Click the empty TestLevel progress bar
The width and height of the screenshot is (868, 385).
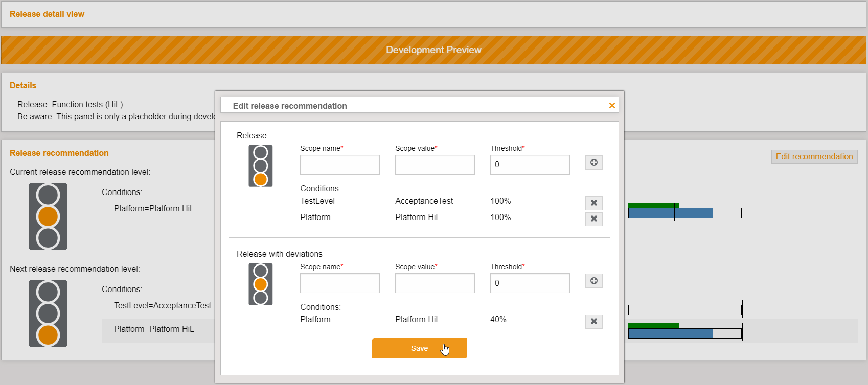[684, 310]
